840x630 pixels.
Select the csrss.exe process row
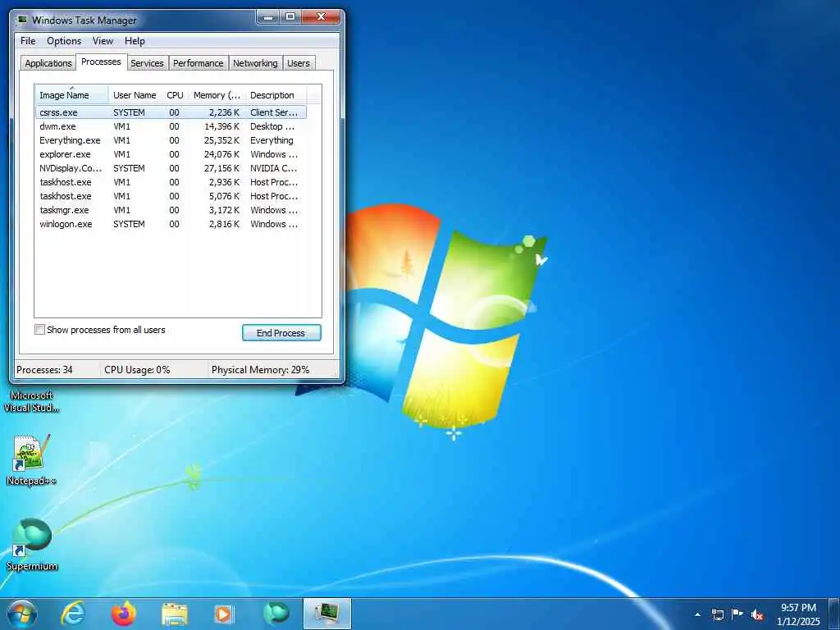coord(171,112)
